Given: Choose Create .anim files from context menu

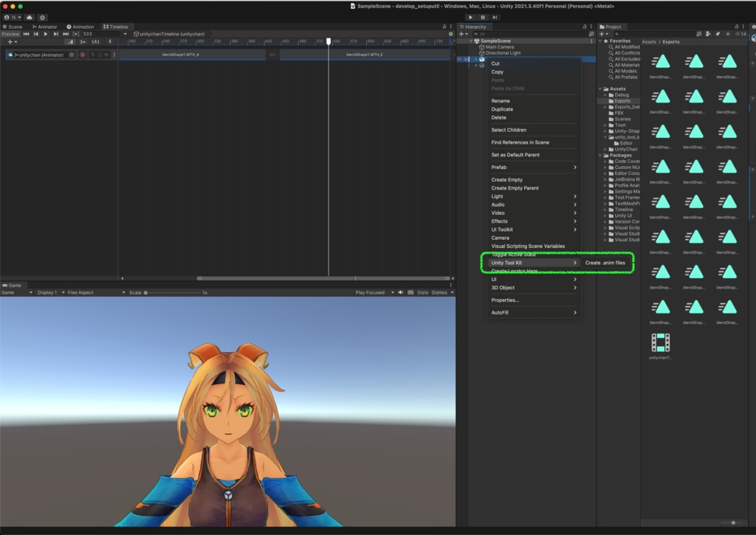Looking at the screenshot, I should tap(607, 262).
